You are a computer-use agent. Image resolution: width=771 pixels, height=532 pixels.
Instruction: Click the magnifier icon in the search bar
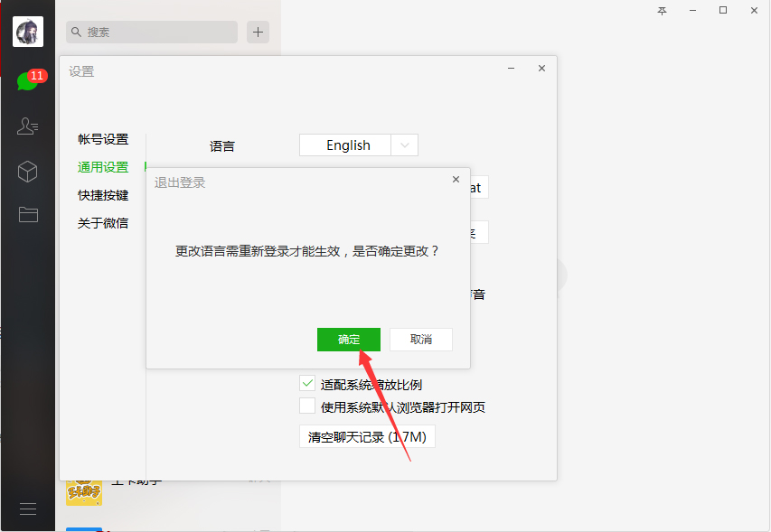[76, 32]
